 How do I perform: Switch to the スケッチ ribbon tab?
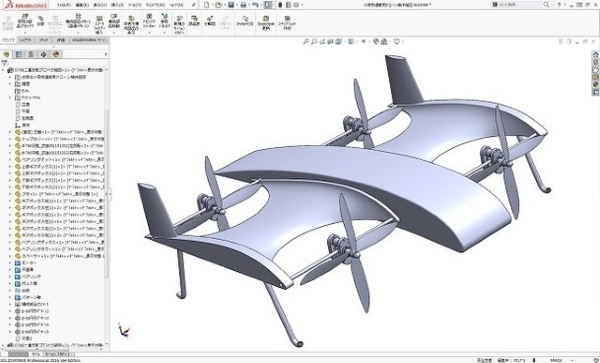[44, 40]
